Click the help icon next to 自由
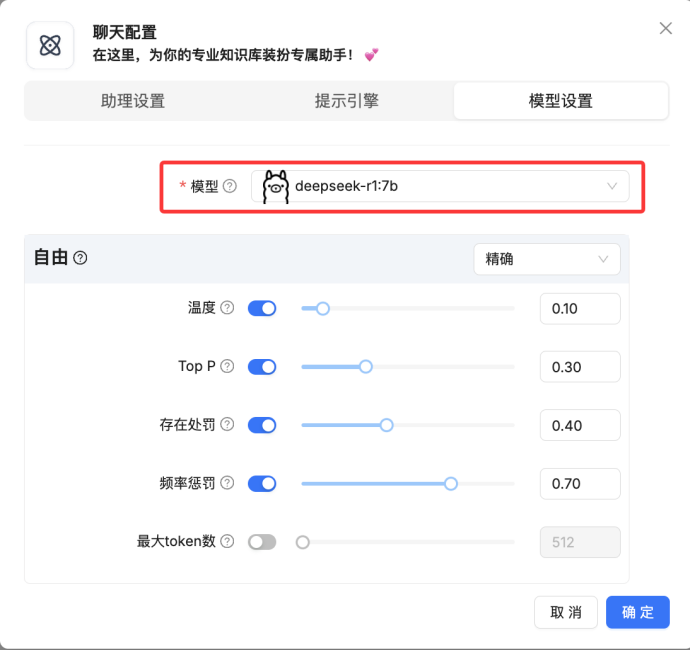Viewport: 690px width, 650px height. click(x=80, y=257)
